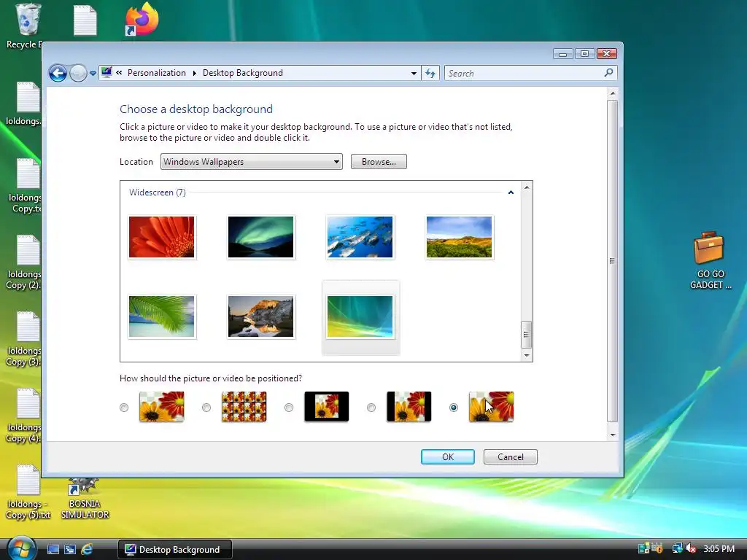This screenshot has height=560, width=747.
Task: Select the loldongs - Copy (5).txt file
Action: (x=28, y=492)
